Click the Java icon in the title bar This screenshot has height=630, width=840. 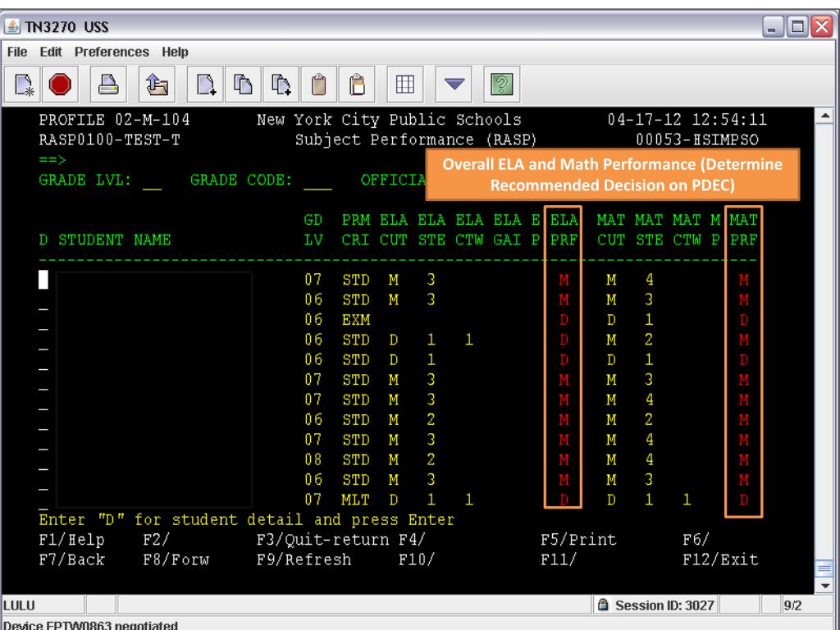point(11,26)
